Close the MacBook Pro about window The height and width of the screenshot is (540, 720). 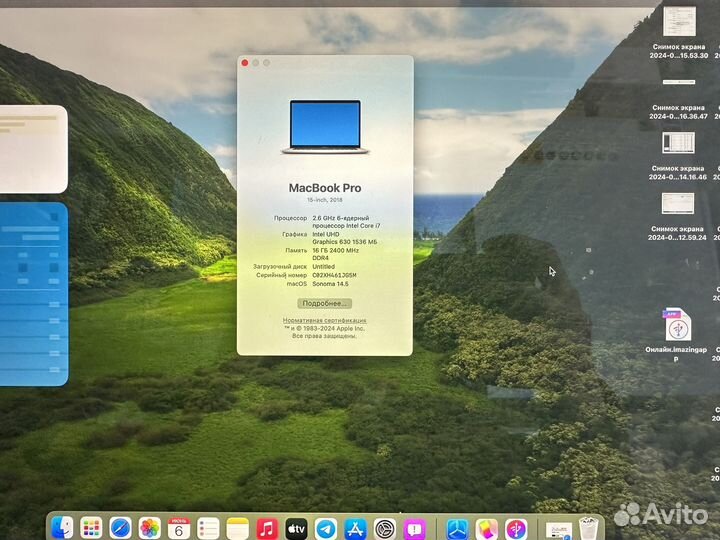(x=245, y=63)
